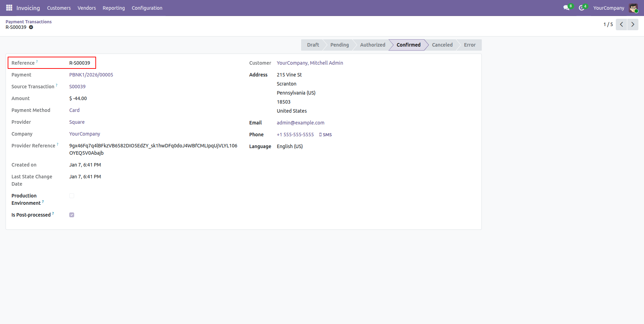Screen dimensions: 644x324
Task: Open the admin@example.com email link
Action: [300, 123]
